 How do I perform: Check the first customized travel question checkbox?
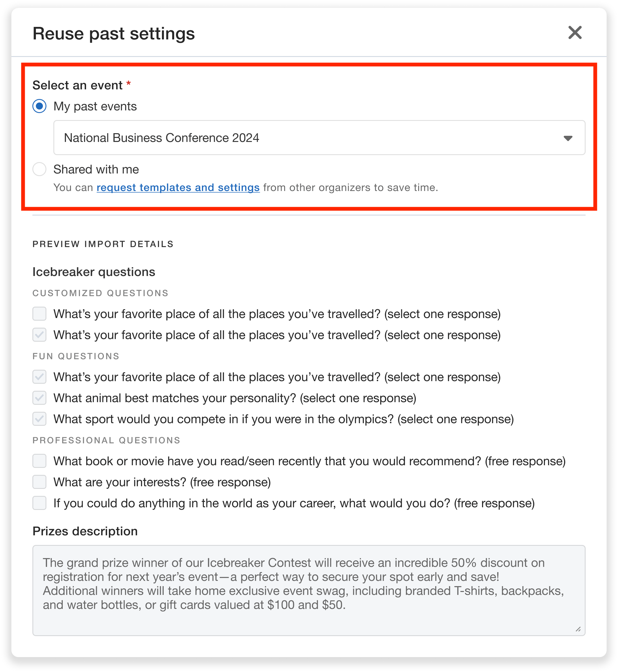(x=39, y=314)
